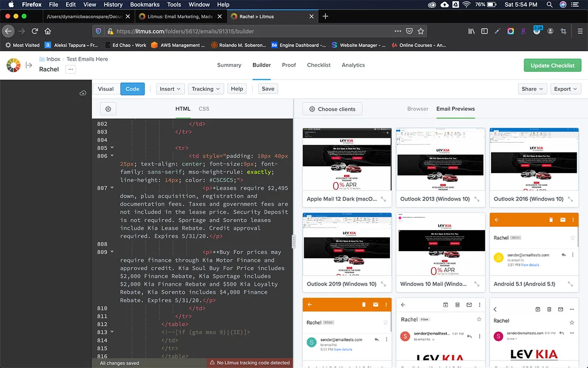Open the three-dot options under Rachel
588x368 pixels.
[x=71, y=69]
